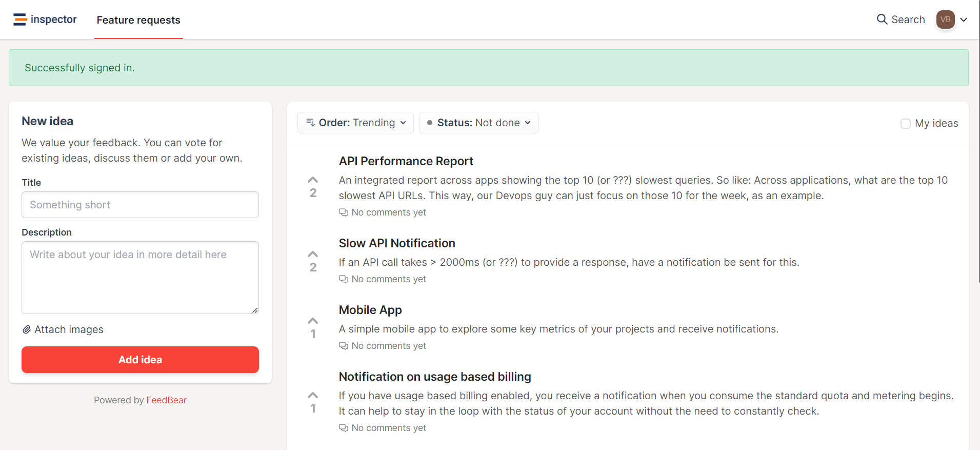This screenshot has width=980, height=450.
Task: Switch to the Feature requests tab
Action: pyautogui.click(x=138, y=20)
